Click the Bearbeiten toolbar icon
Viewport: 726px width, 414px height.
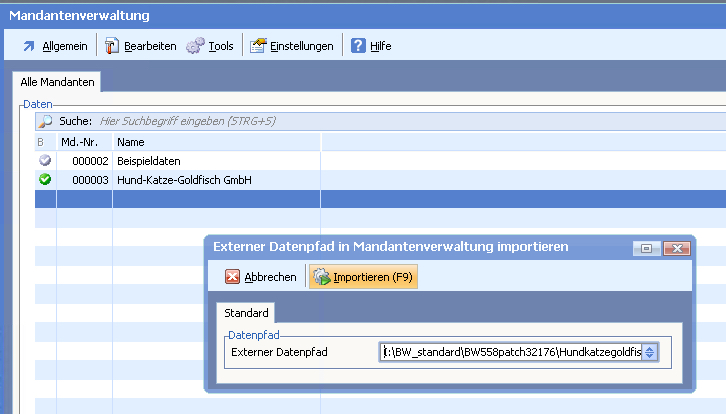[x=112, y=46]
